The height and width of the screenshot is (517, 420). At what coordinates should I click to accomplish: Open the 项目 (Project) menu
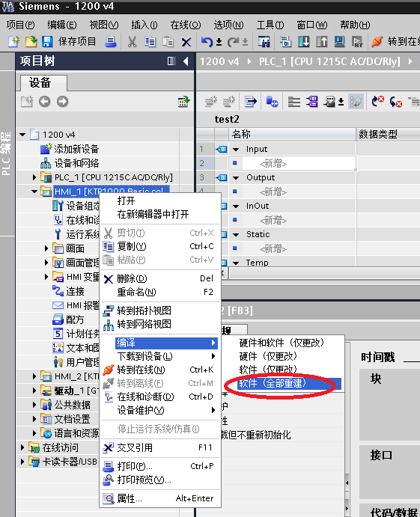[20, 25]
